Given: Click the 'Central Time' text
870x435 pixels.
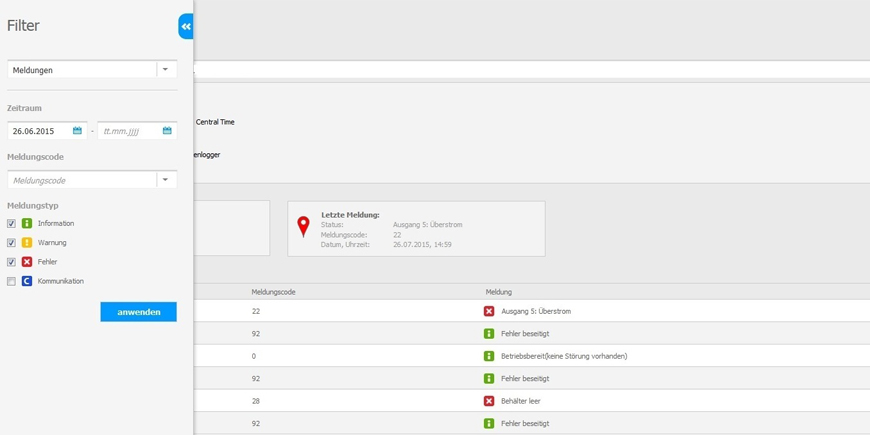Looking at the screenshot, I should pos(215,122).
